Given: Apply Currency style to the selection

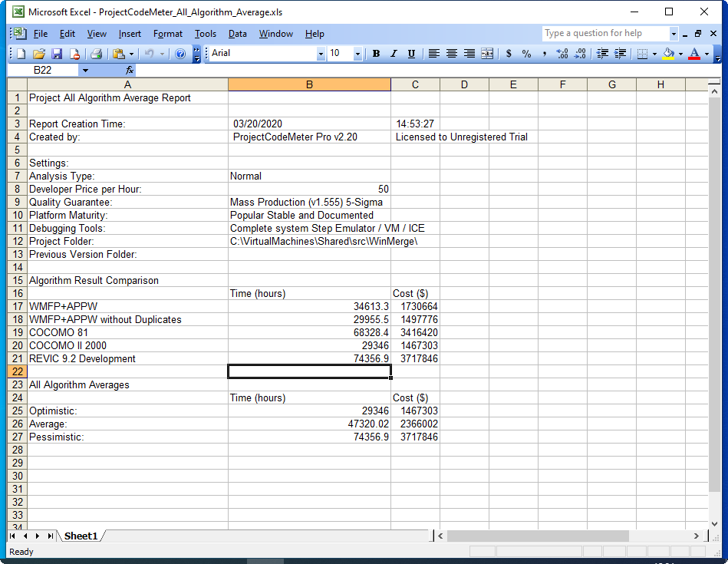Looking at the screenshot, I should 509,54.
